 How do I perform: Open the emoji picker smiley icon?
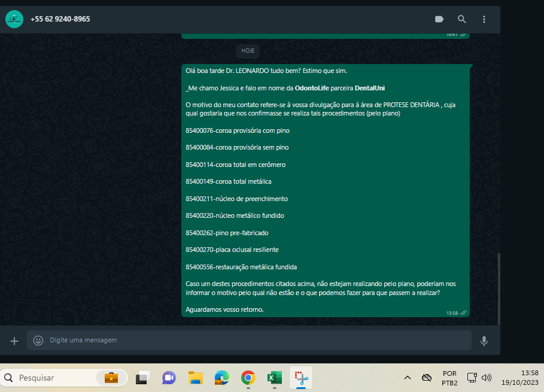click(38, 341)
